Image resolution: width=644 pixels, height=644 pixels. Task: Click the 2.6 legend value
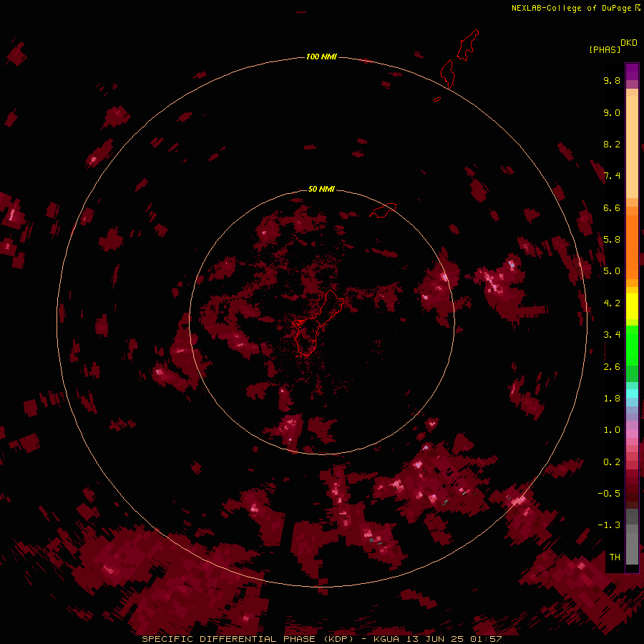612,367
